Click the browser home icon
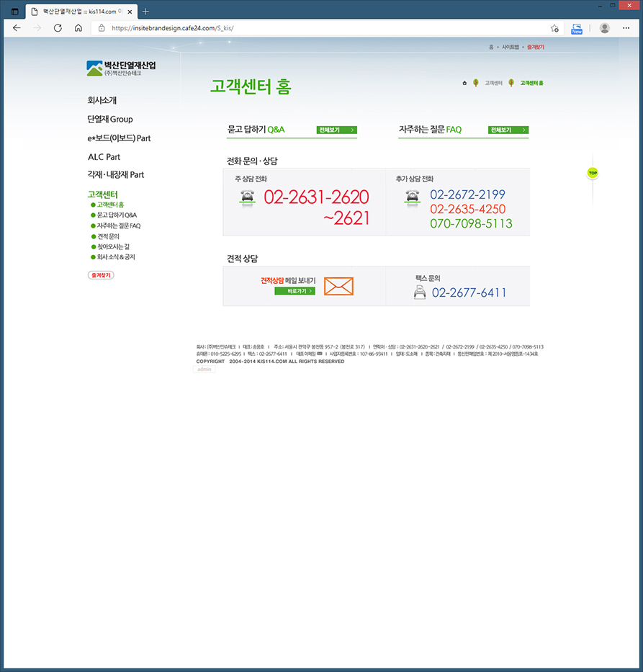643x672 pixels. pos(78,28)
